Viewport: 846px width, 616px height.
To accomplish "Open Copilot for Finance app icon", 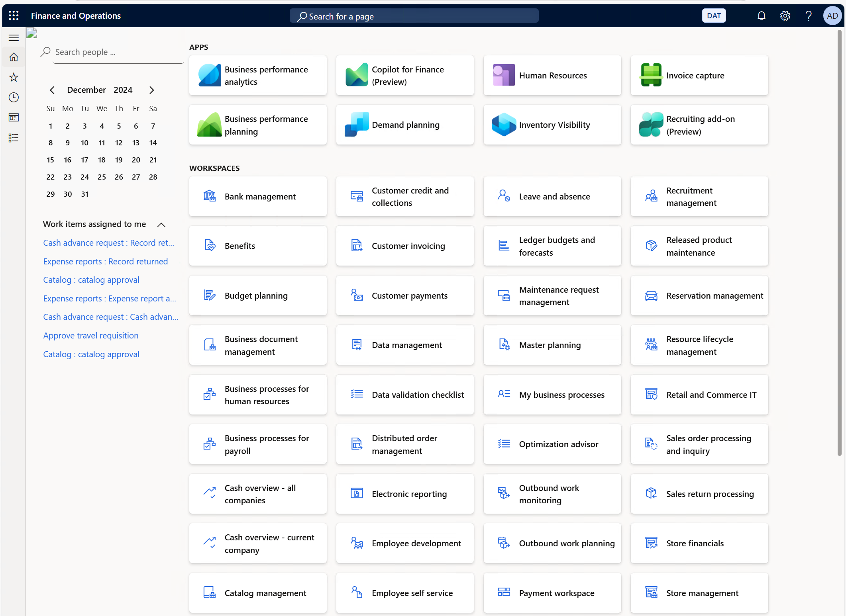I will 357,75.
